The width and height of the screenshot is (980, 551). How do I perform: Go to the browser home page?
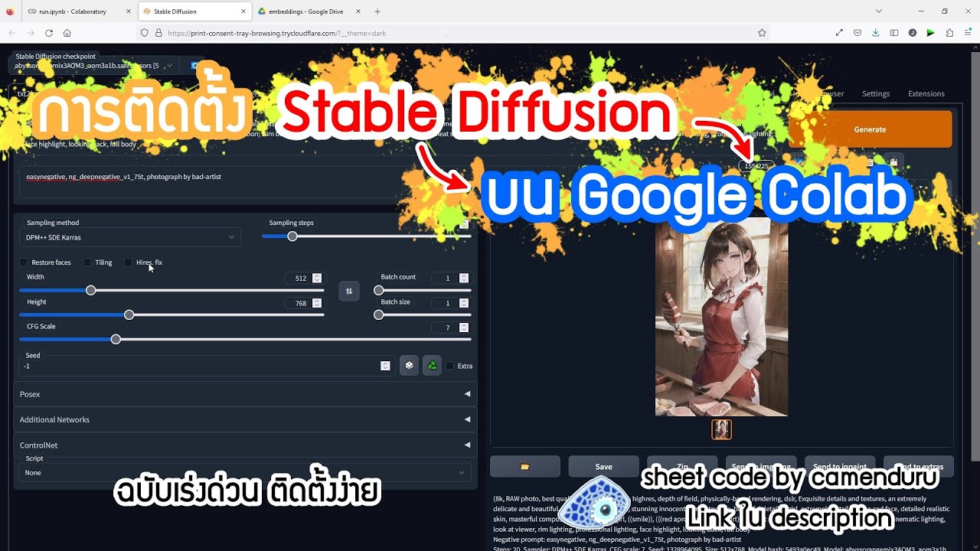pyautogui.click(x=67, y=33)
